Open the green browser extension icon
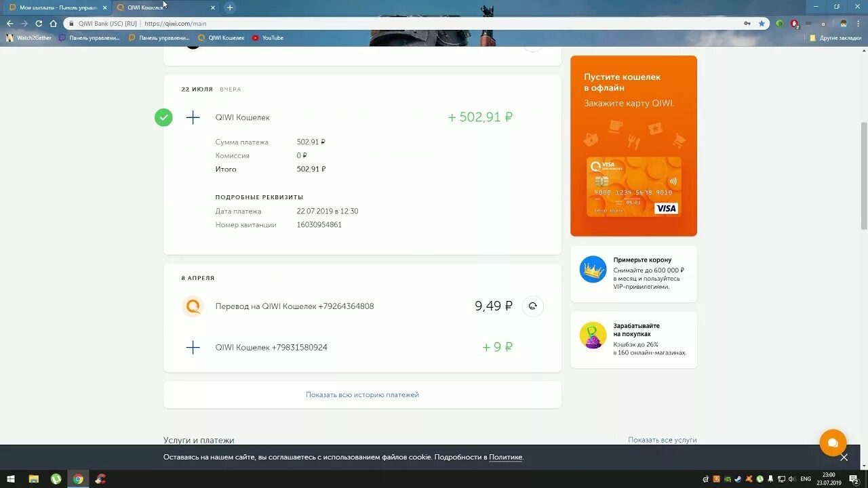 pyautogui.click(x=779, y=23)
